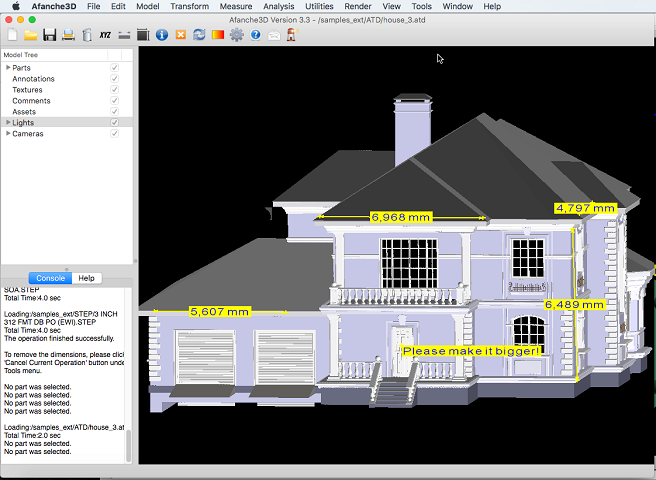Switch to the Help tab

pos(87,278)
